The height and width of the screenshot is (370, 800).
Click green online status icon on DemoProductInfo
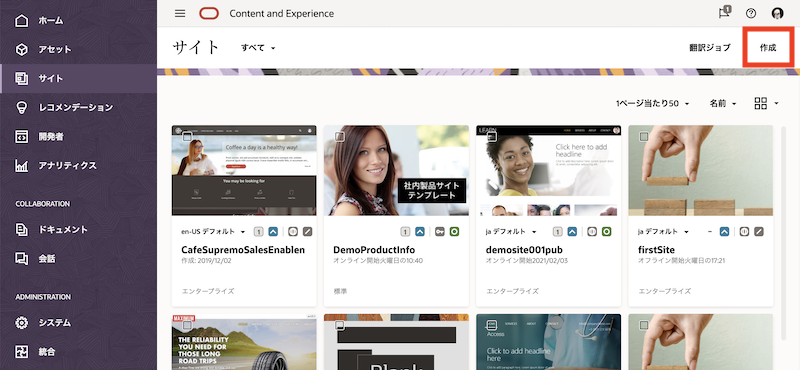(454, 232)
